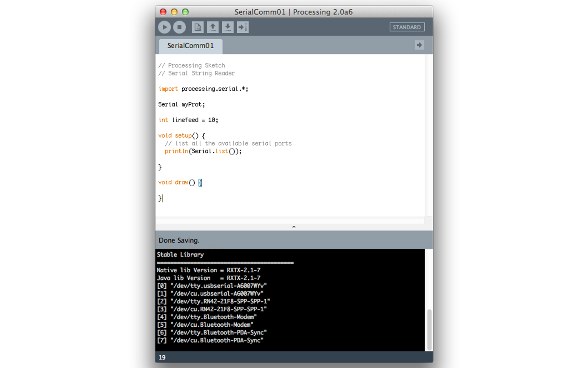Stop the running sketch
This screenshot has height=368, width=588.
(x=179, y=27)
